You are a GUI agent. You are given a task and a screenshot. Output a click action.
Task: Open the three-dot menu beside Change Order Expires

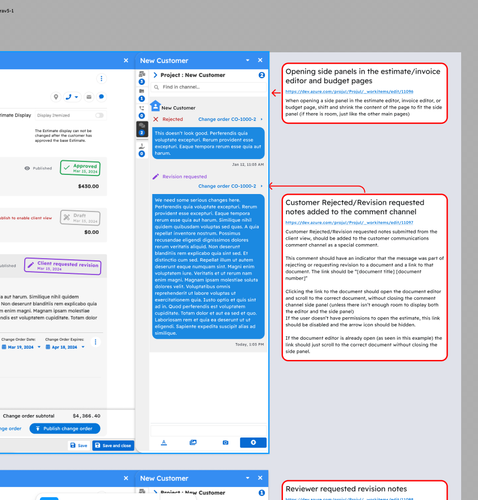tap(95, 342)
